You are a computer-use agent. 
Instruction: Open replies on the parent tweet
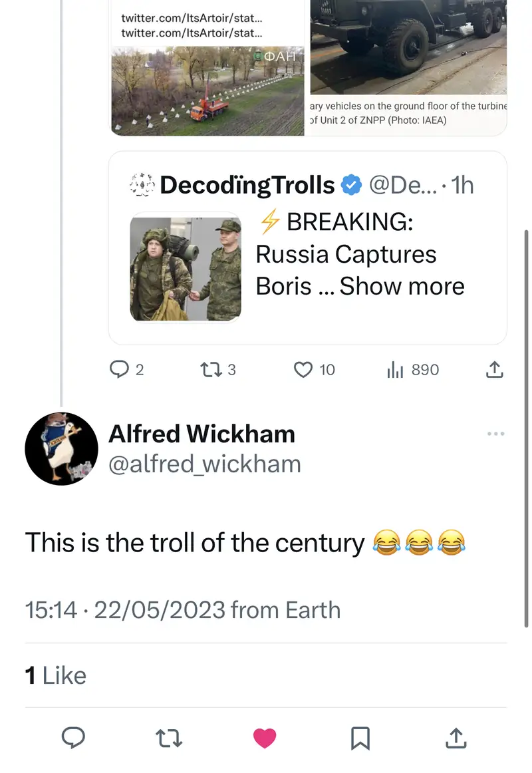(119, 370)
